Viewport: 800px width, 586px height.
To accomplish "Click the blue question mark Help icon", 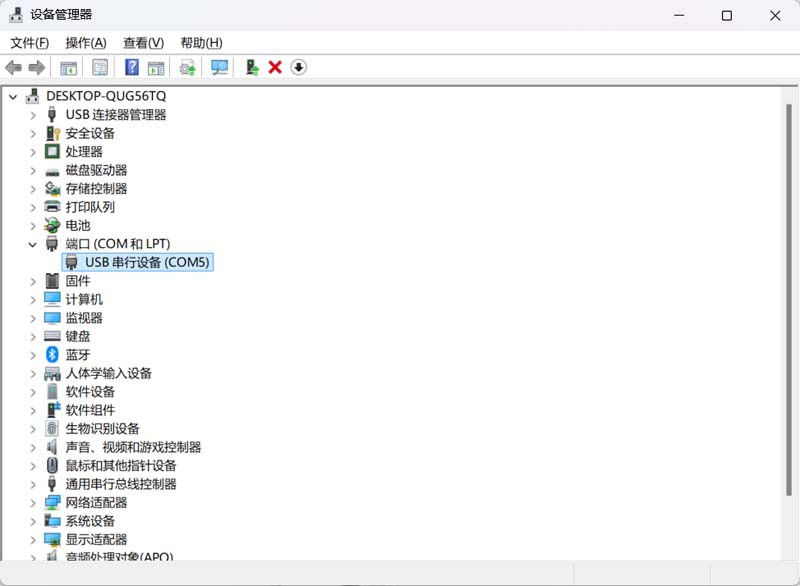I will (x=132, y=67).
